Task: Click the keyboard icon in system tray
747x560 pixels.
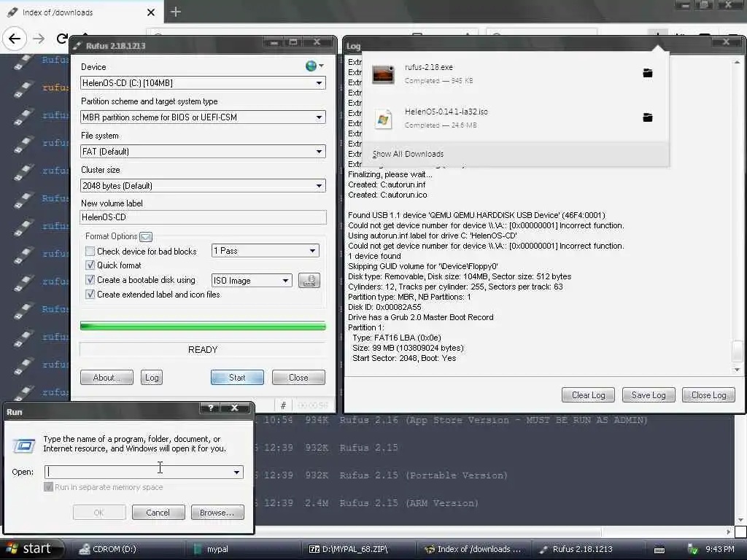Action: [659, 550]
